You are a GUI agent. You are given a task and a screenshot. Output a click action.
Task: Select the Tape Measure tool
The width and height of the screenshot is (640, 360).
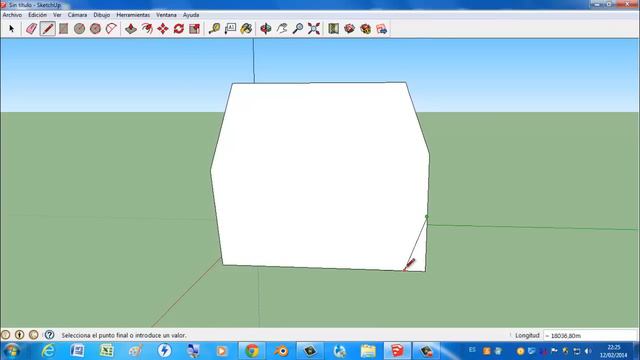[214, 29]
